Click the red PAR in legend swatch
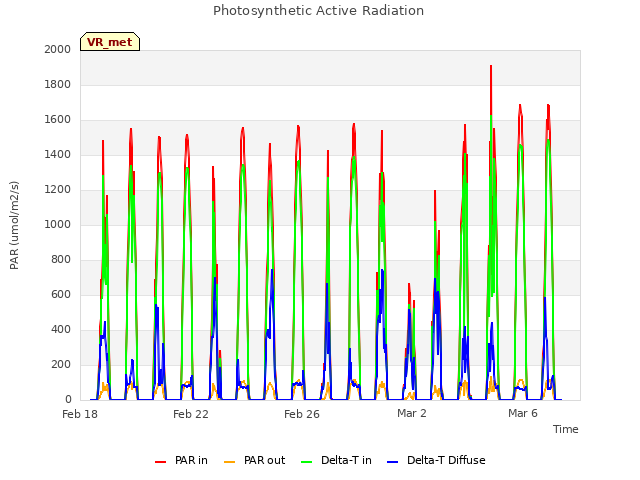 point(160,462)
